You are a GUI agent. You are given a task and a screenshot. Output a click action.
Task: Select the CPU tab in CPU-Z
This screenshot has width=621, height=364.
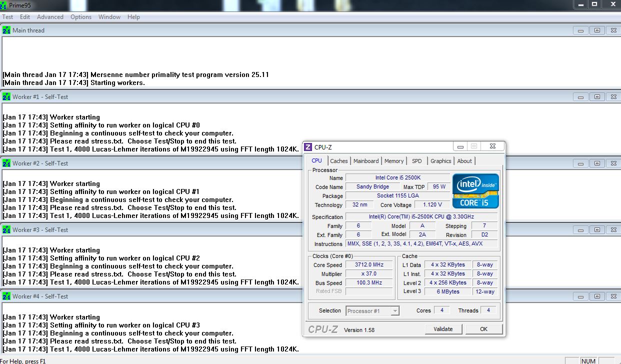317,160
